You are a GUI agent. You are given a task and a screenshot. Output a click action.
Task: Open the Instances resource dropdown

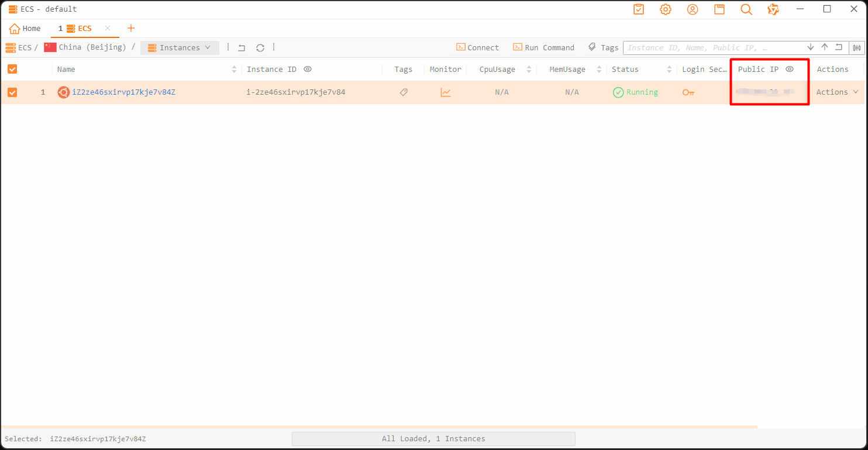pos(180,48)
